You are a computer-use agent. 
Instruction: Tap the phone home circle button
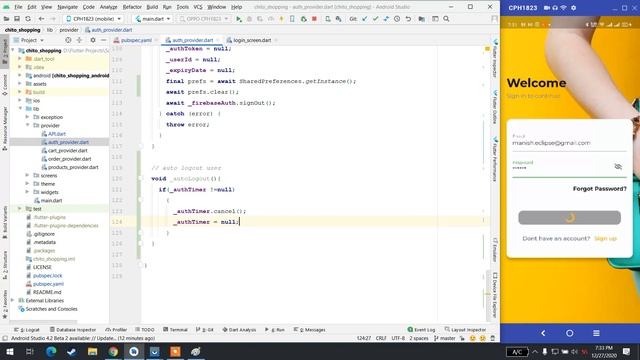click(x=570, y=333)
